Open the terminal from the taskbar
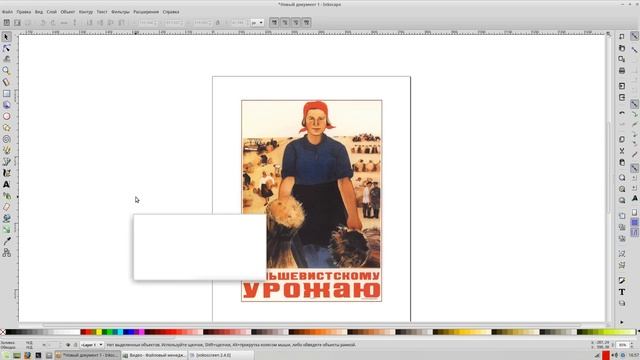The height and width of the screenshot is (360, 640). (x=38, y=356)
